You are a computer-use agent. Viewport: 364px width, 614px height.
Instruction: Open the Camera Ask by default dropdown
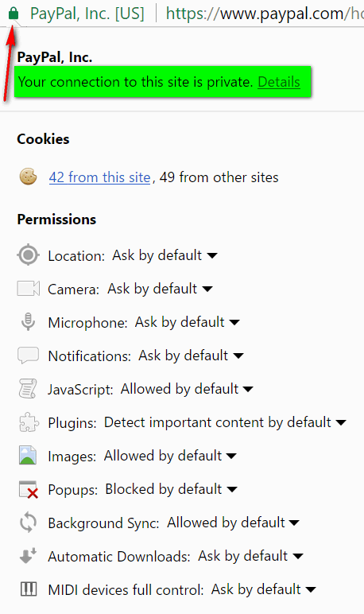point(160,289)
